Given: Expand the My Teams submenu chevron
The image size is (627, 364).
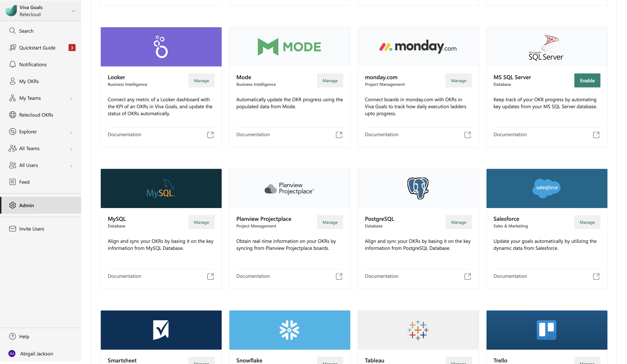Looking at the screenshot, I should click(x=71, y=99).
